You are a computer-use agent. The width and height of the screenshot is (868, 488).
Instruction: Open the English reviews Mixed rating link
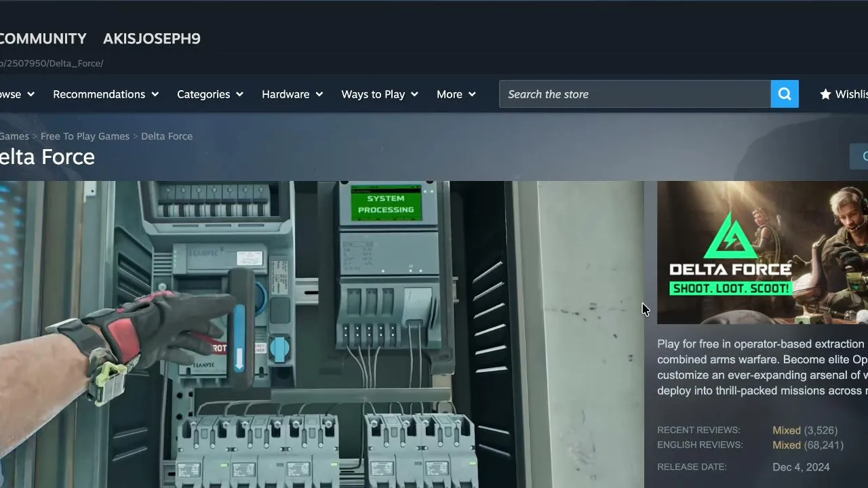787,445
